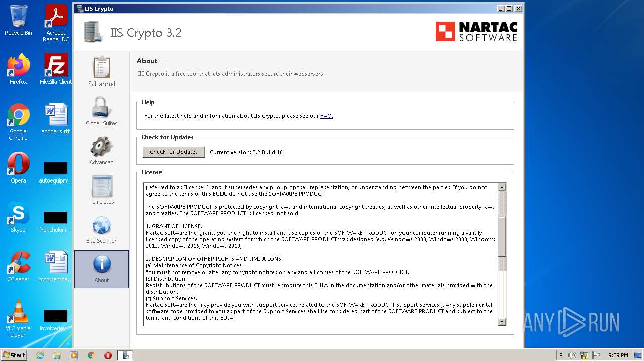Image resolution: width=644 pixels, height=362 pixels.
Task: Click the 9:59 PM taskbar clock
Action: coord(618,355)
